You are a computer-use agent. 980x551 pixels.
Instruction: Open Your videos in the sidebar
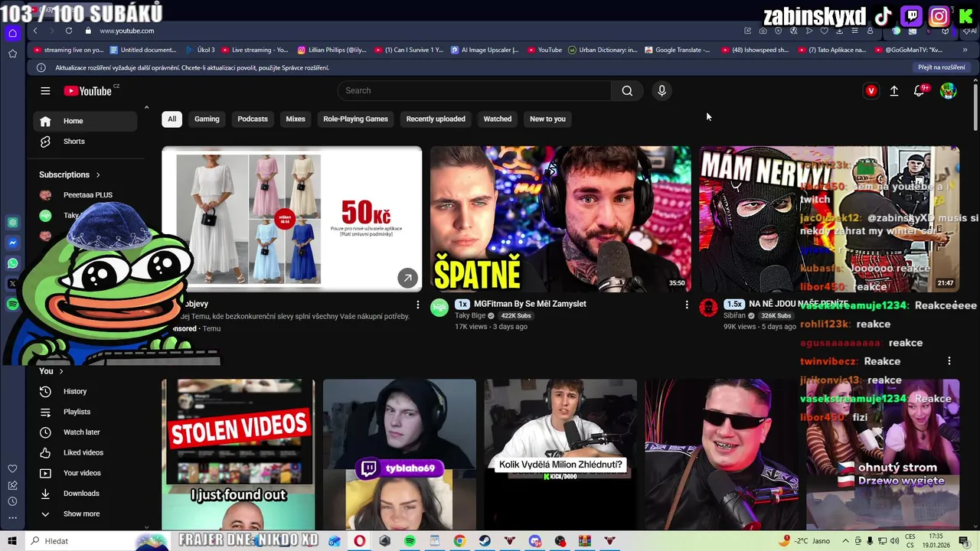click(x=85, y=473)
